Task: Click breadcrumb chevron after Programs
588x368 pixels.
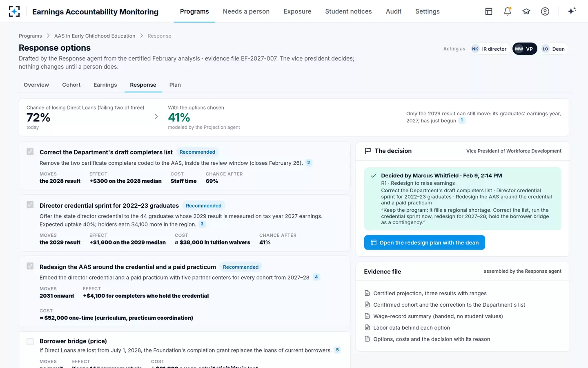Action: (x=48, y=36)
